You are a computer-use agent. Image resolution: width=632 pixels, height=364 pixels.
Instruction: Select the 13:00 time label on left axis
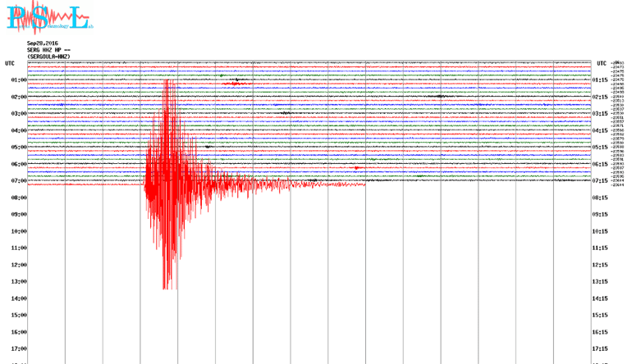click(18, 281)
